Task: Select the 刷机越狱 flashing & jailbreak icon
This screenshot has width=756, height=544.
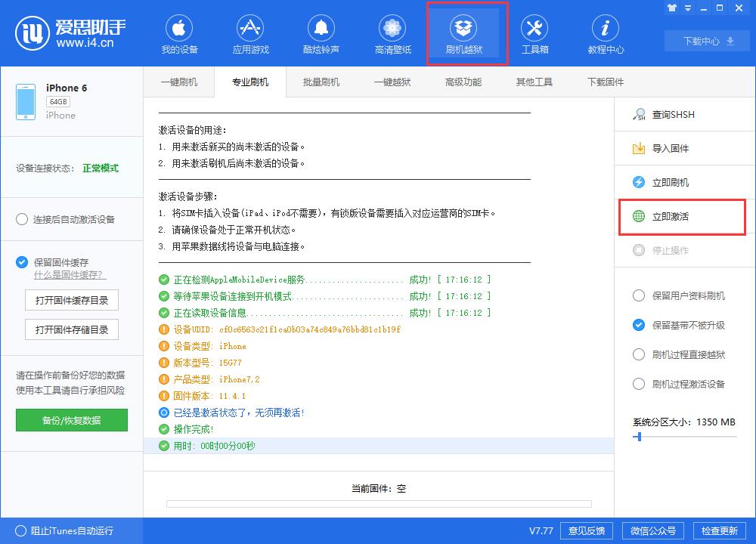Action: click(x=463, y=33)
